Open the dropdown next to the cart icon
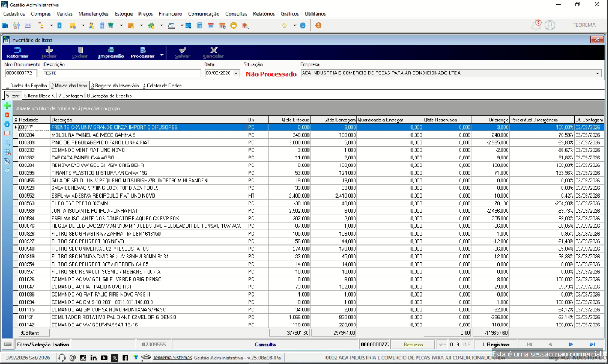608x364 pixels. (x=121, y=26)
